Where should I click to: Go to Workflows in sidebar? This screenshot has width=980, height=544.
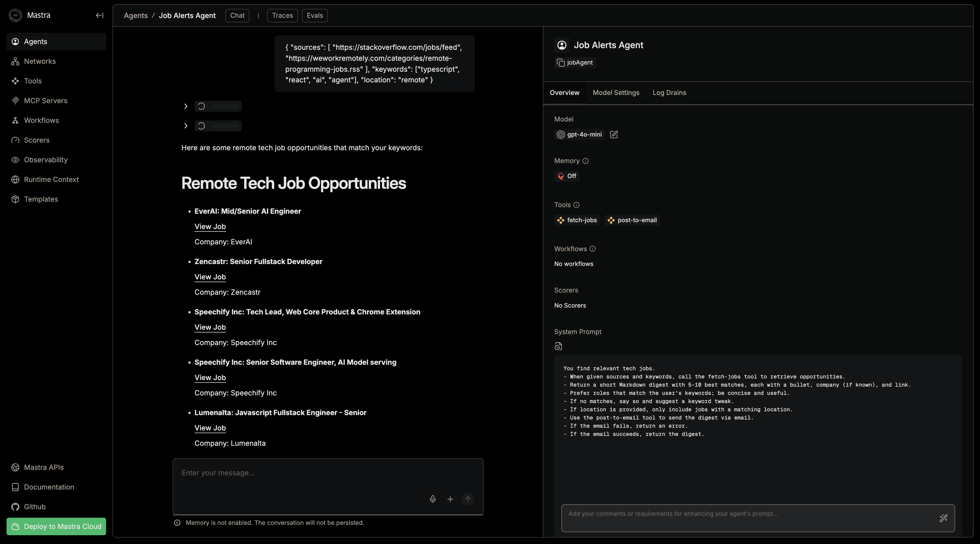41,120
